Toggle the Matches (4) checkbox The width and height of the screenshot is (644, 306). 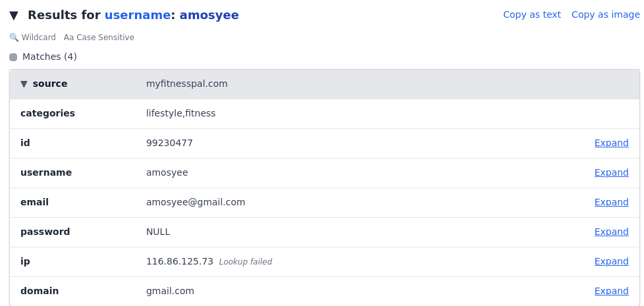click(13, 57)
